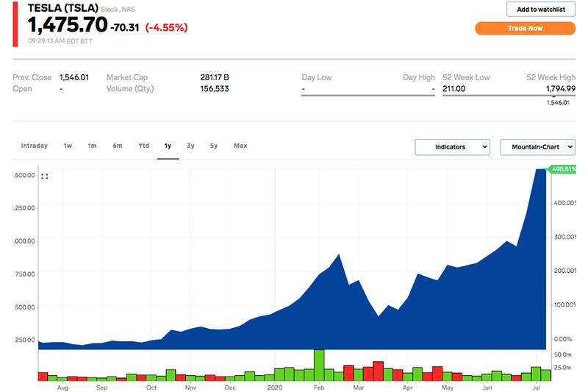This screenshot has width=588, height=392.
Task: Click the Feb label on the time axis
Action: coord(319,388)
